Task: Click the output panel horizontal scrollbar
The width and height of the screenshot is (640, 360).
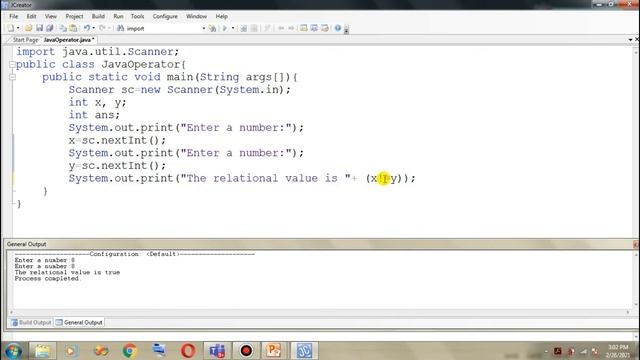Action: [x=320, y=312]
